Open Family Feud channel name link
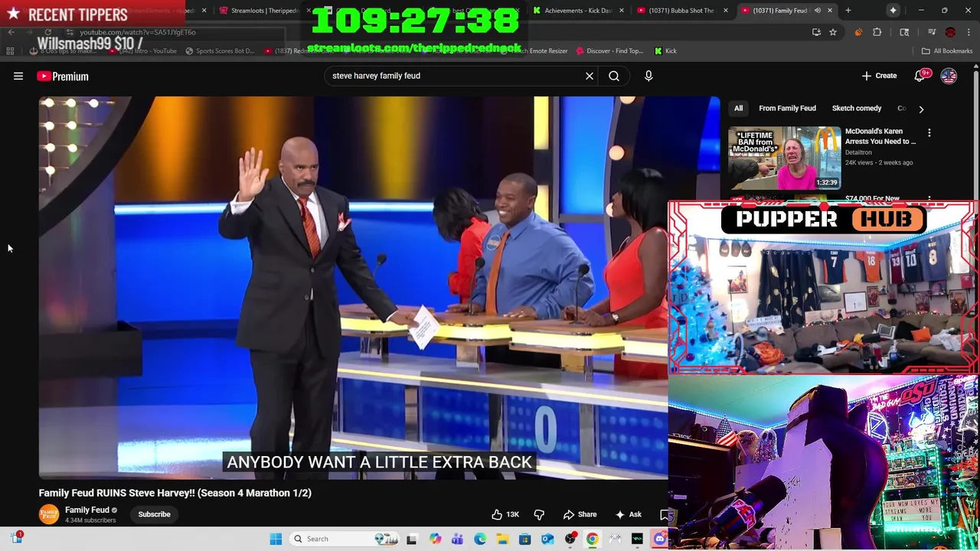 (87, 510)
